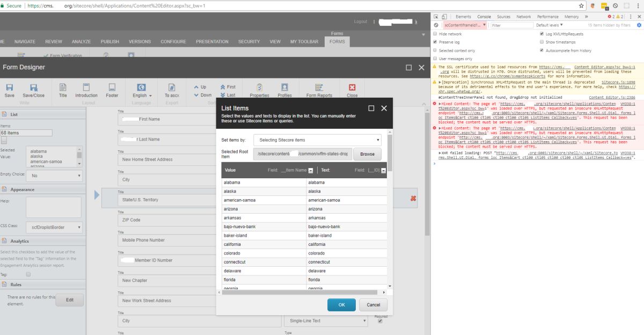
Task: Move field to First position
Action: 228,87
